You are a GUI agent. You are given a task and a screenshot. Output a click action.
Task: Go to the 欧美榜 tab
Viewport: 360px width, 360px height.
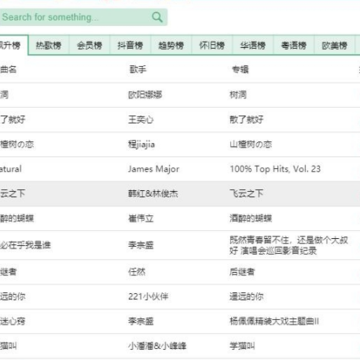point(335,45)
